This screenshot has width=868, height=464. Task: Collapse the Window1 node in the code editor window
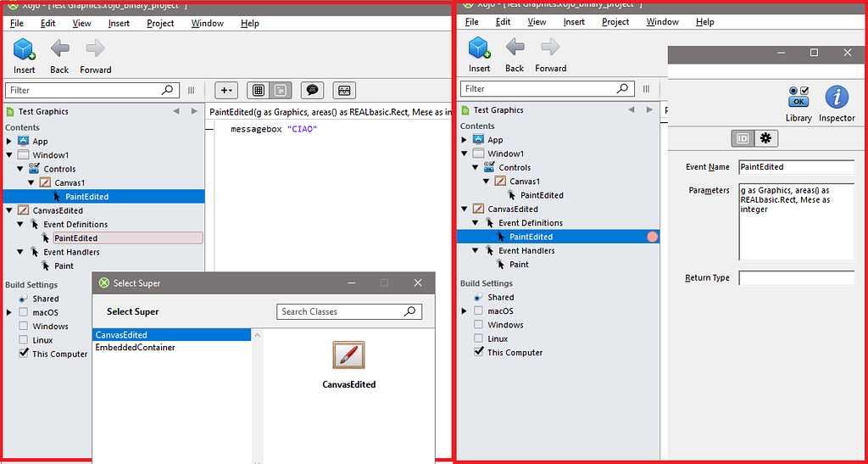(x=9, y=155)
